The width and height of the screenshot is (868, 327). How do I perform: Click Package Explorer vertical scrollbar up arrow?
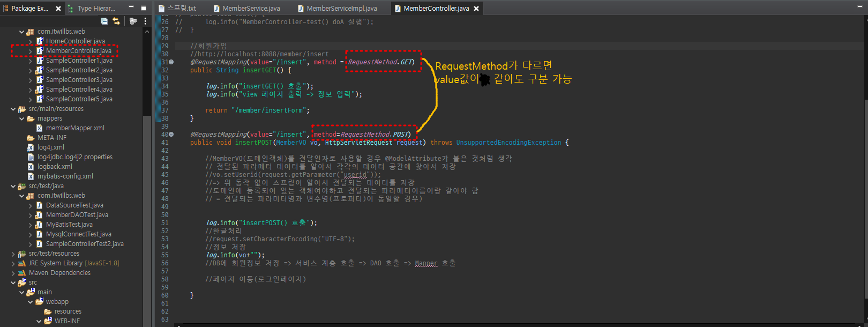(x=147, y=32)
